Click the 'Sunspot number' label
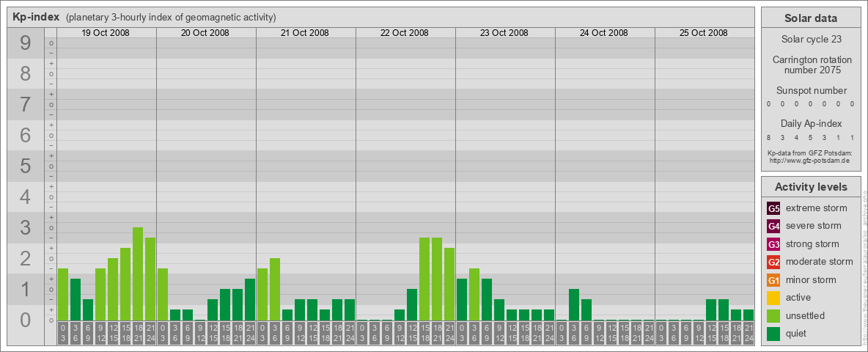 [x=812, y=91]
